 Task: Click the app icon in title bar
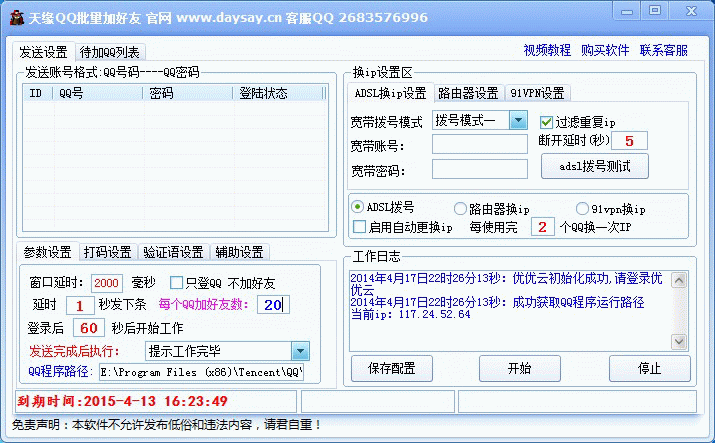[17, 17]
